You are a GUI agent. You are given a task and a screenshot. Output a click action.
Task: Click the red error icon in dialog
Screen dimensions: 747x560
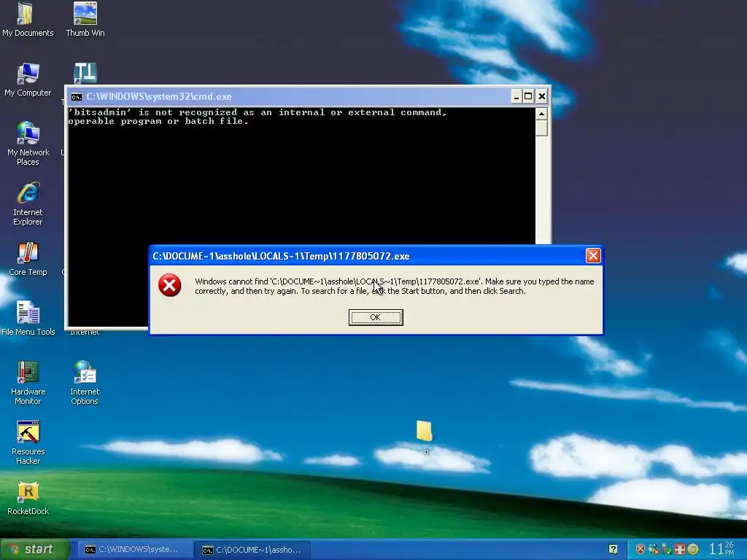point(169,285)
